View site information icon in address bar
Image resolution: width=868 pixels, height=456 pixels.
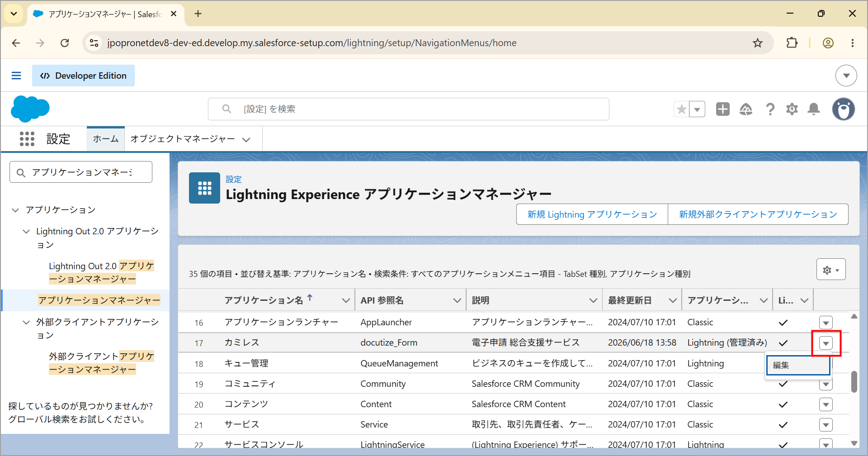94,43
